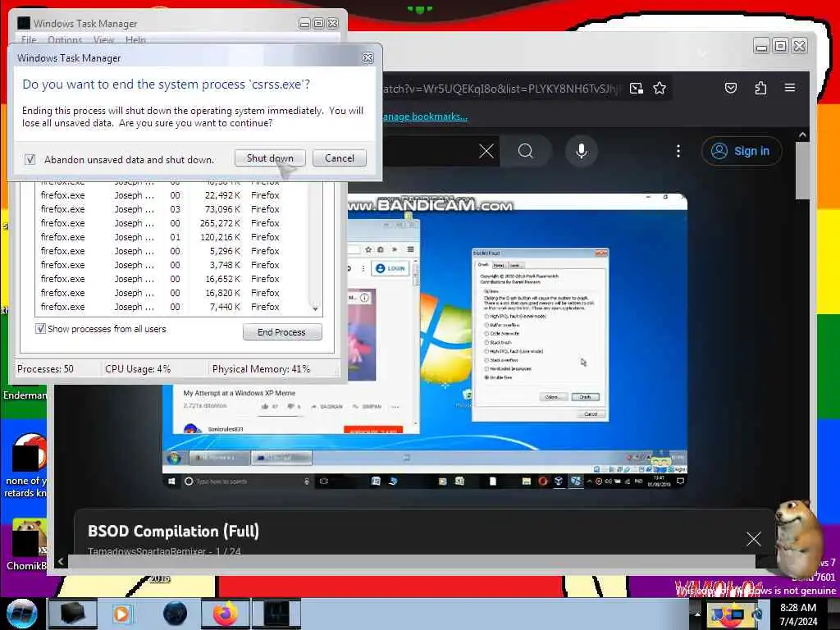The height and width of the screenshot is (630, 840).
Task: Select the firefox.exe row using 16,652 K
Action: click(x=171, y=279)
